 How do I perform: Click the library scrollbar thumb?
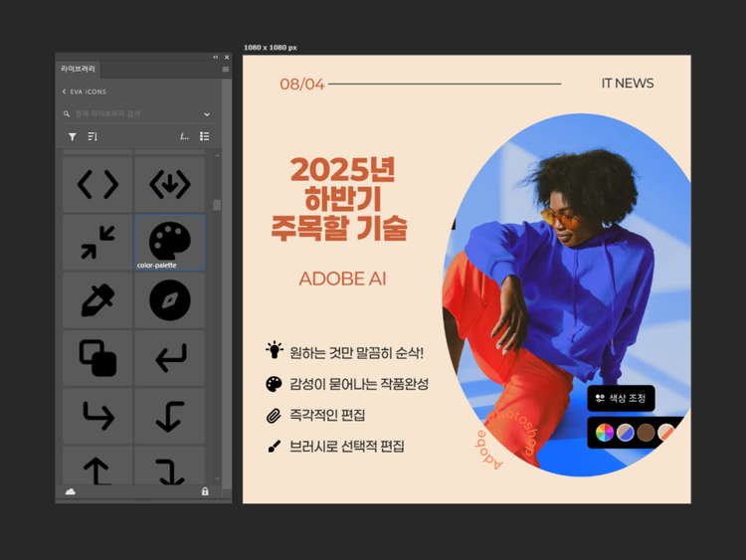coord(217,205)
